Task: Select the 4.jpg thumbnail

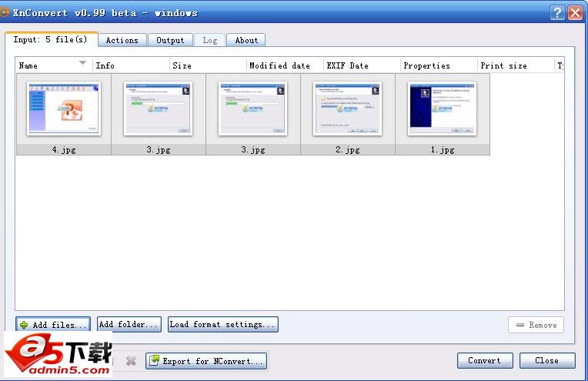Action: pos(64,109)
